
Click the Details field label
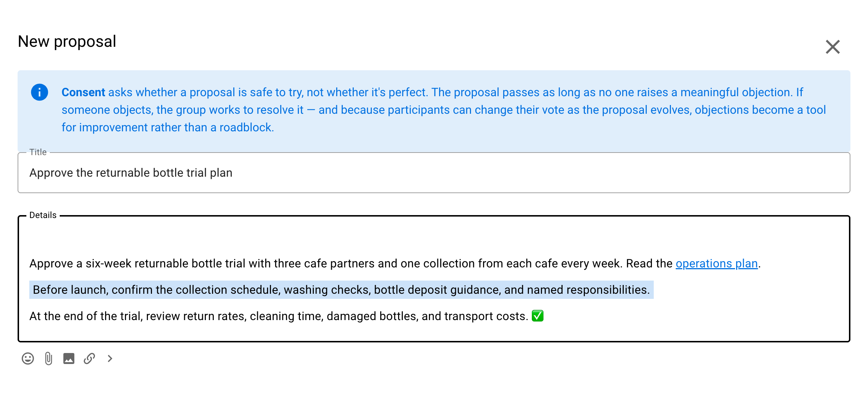[43, 215]
